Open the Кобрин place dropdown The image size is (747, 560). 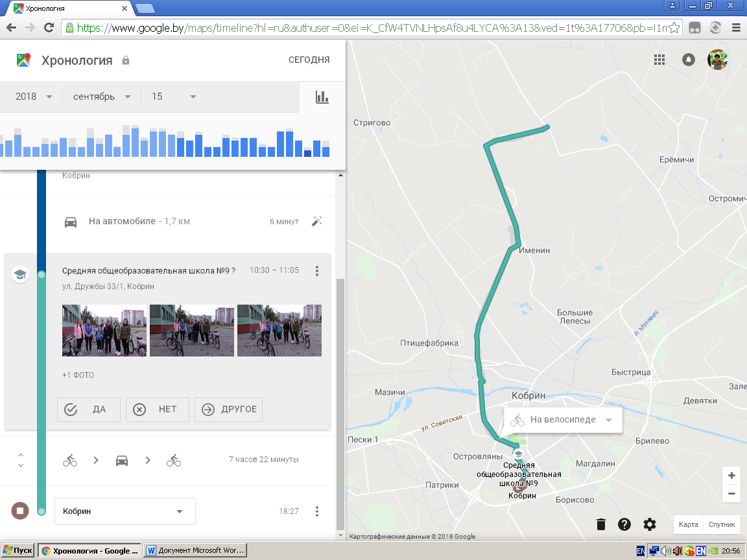point(124,511)
